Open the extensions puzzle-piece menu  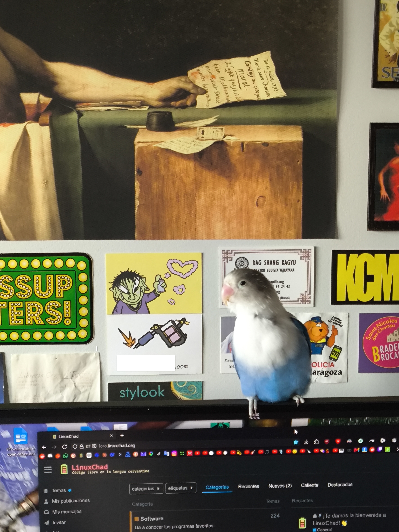point(316,442)
